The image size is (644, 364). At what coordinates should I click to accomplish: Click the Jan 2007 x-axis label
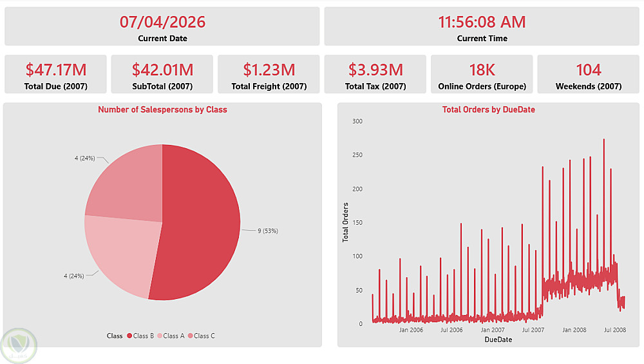point(493,330)
